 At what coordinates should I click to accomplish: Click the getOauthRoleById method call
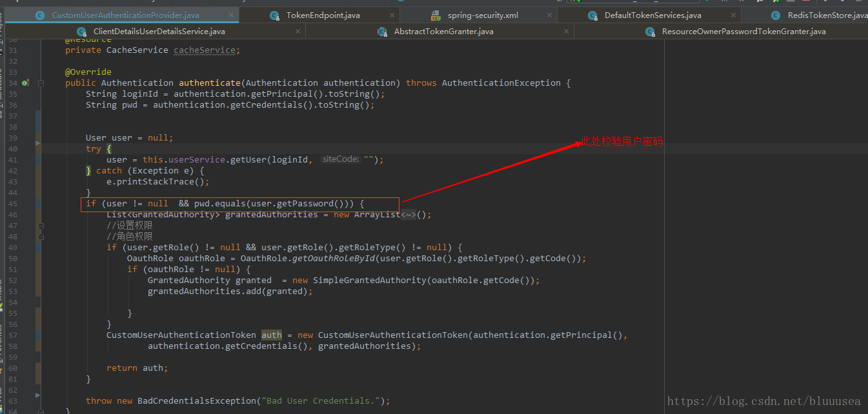pos(334,259)
